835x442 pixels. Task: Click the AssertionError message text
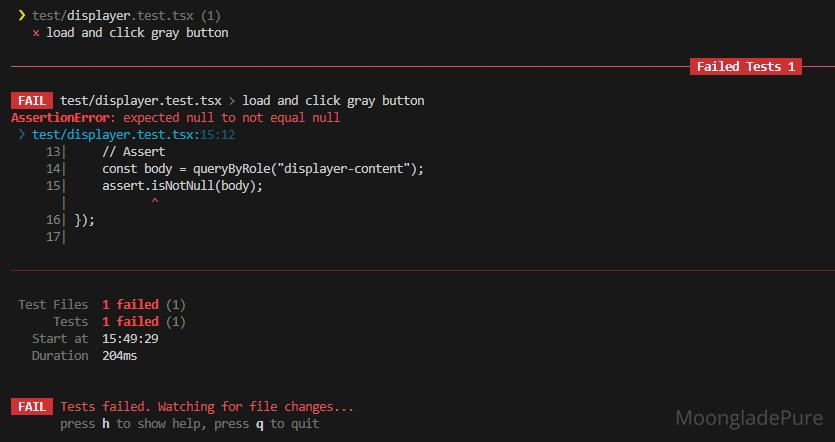(175, 118)
